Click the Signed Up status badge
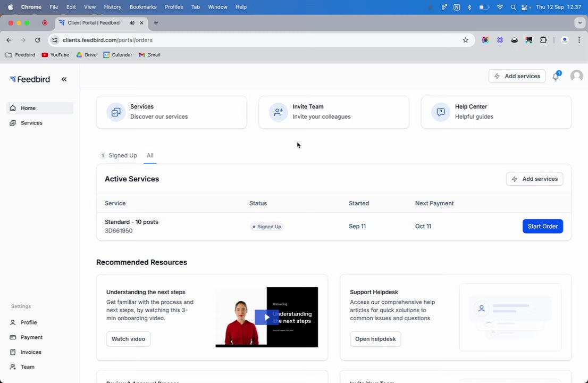Viewport: 588px width, 383px height. (x=267, y=227)
